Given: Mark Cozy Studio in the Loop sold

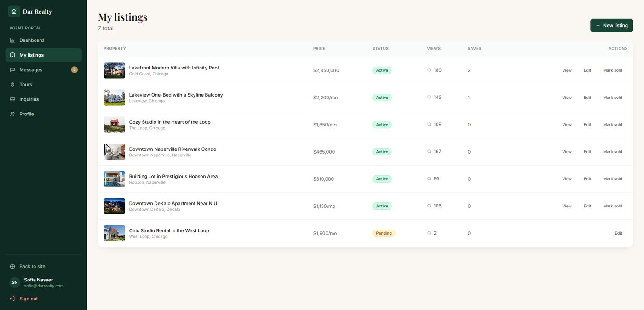Looking at the screenshot, I should [x=613, y=125].
